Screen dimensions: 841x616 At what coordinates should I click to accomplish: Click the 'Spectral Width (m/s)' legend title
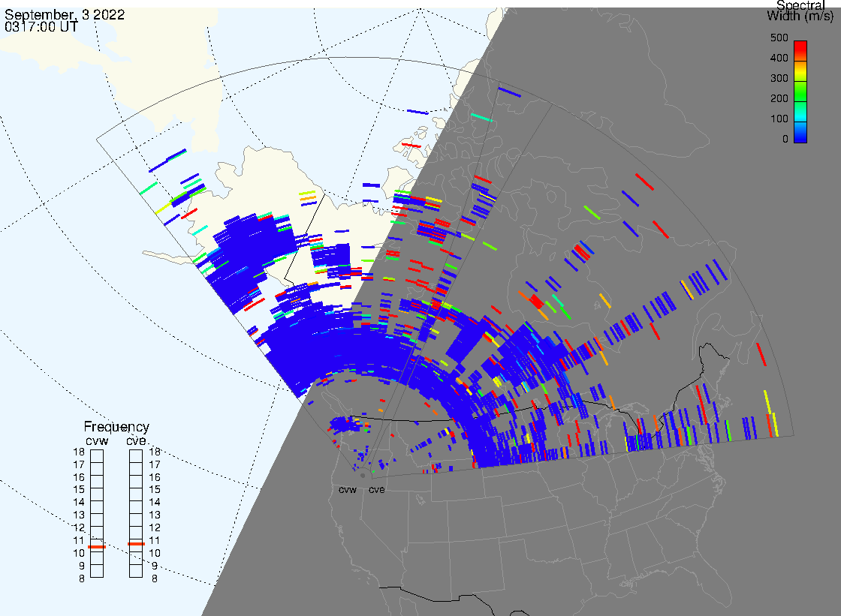tap(800, 11)
